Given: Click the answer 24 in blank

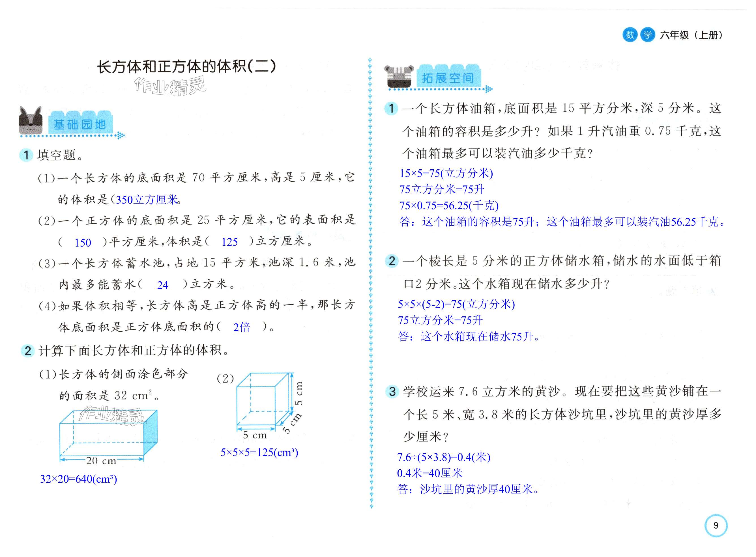Looking at the screenshot, I should (x=163, y=285).
